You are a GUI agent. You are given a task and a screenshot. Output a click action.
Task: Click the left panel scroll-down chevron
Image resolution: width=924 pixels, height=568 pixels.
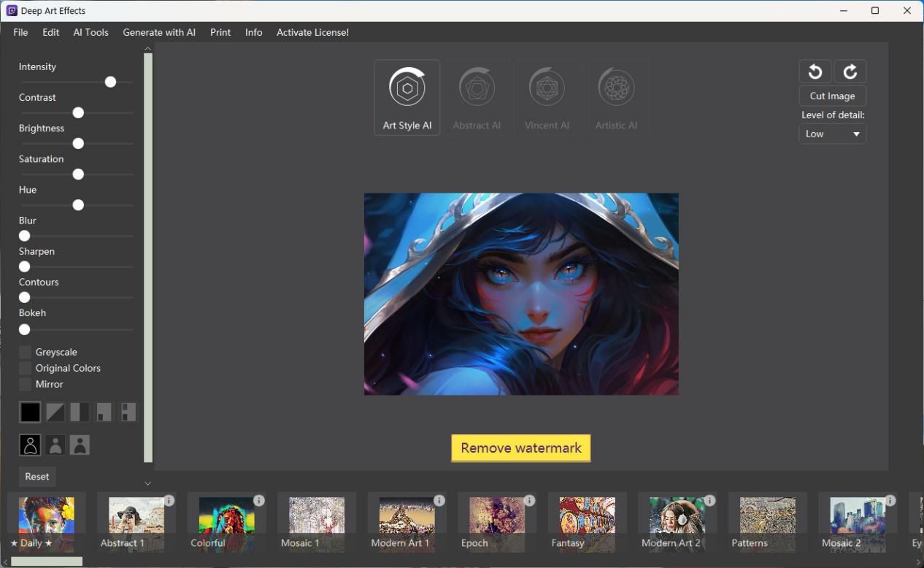coord(147,483)
